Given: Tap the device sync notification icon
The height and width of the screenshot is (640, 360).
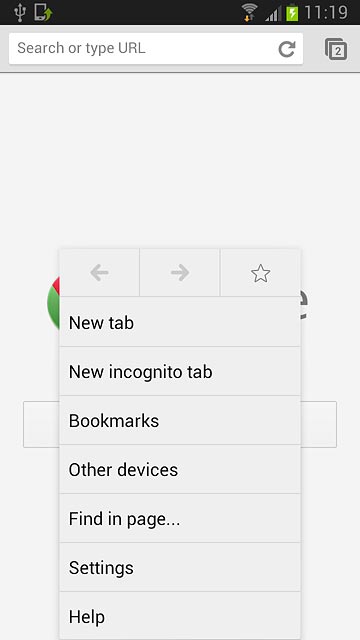Looking at the screenshot, I should pos(43,12).
